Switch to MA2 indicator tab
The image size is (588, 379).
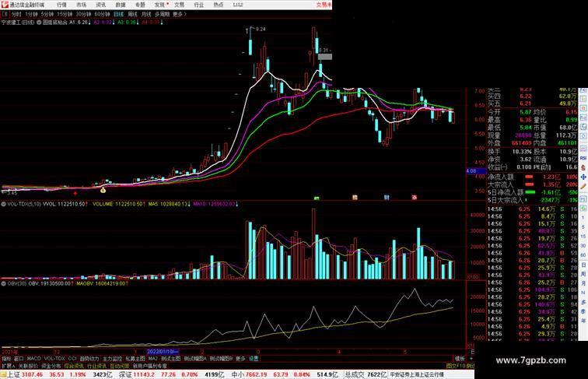click(x=153, y=359)
